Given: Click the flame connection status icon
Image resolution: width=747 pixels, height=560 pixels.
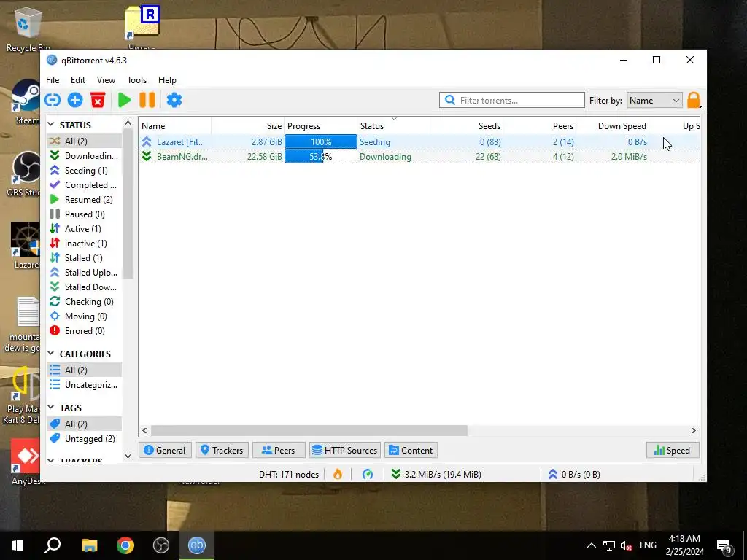Looking at the screenshot, I should pos(338,474).
